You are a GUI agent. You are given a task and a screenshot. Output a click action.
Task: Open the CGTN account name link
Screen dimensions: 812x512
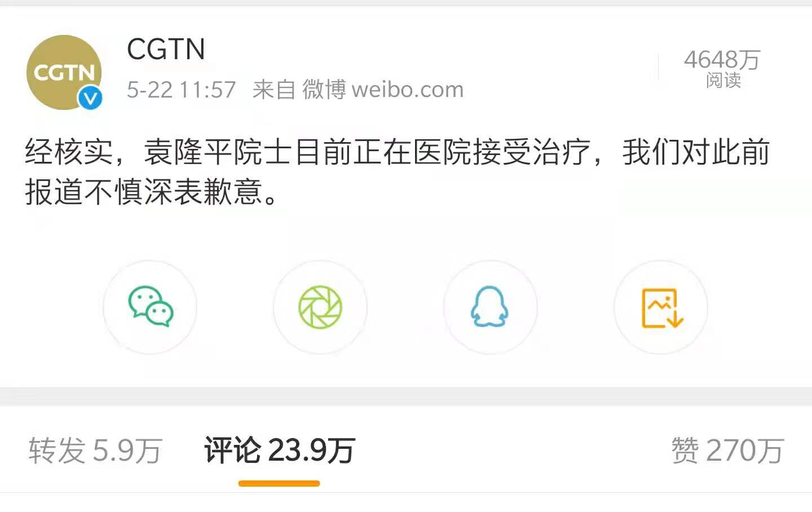(166, 49)
